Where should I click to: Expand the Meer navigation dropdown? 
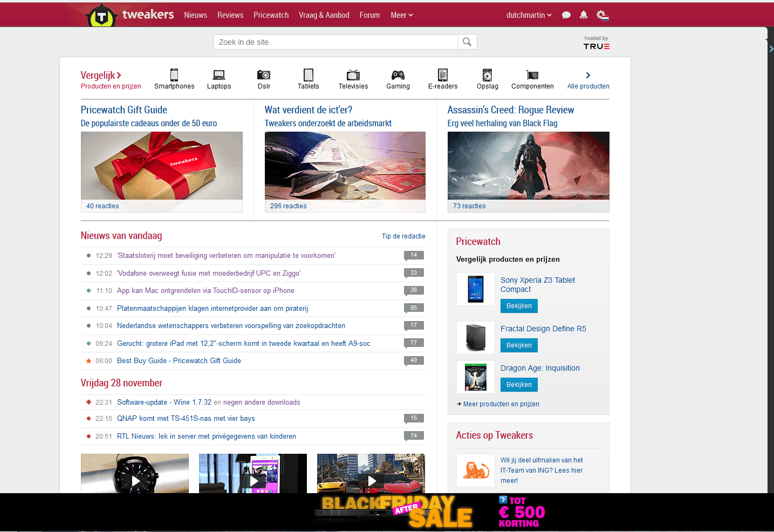[x=402, y=15]
